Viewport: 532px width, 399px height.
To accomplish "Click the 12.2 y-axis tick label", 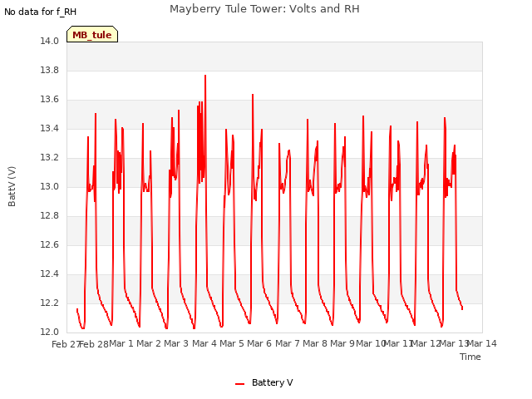I will coord(50,303).
